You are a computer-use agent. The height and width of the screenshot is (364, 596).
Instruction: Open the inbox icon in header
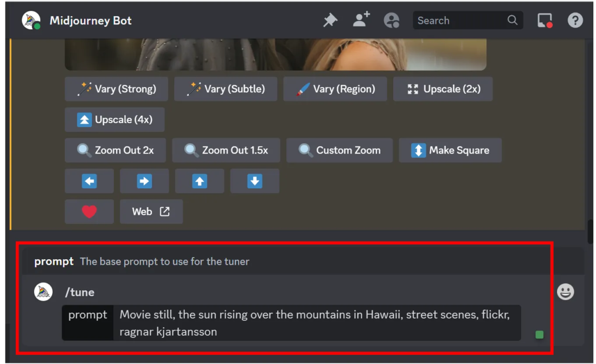click(544, 21)
